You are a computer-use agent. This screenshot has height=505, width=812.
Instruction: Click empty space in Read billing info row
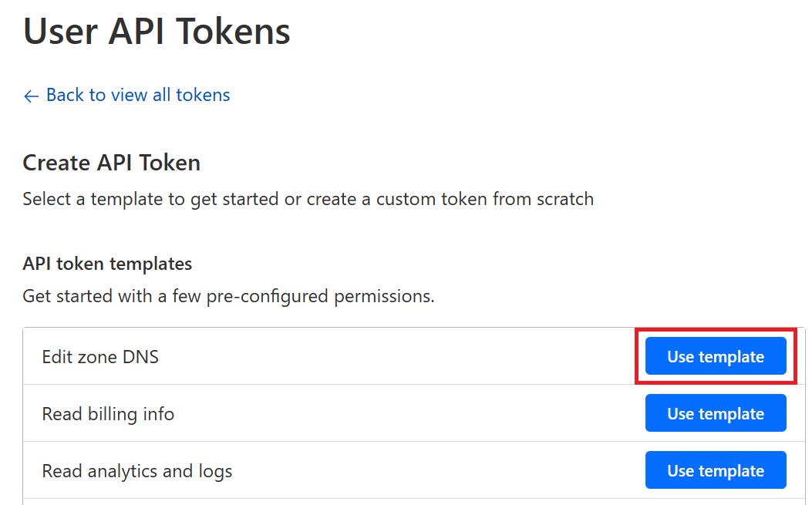pos(386,414)
